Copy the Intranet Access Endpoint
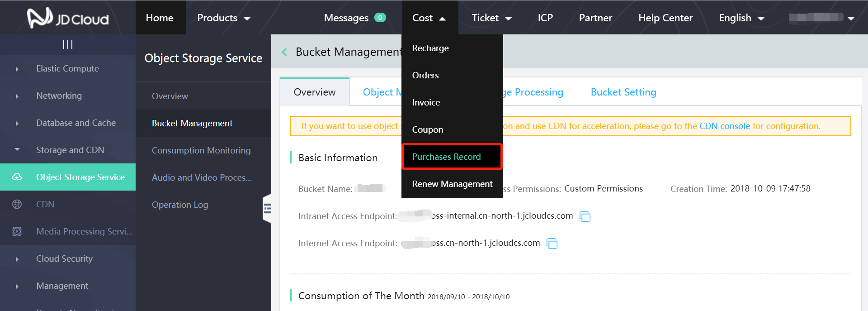Image resolution: width=868 pixels, height=311 pixels. pyautogui.click(x=585, y=216)
